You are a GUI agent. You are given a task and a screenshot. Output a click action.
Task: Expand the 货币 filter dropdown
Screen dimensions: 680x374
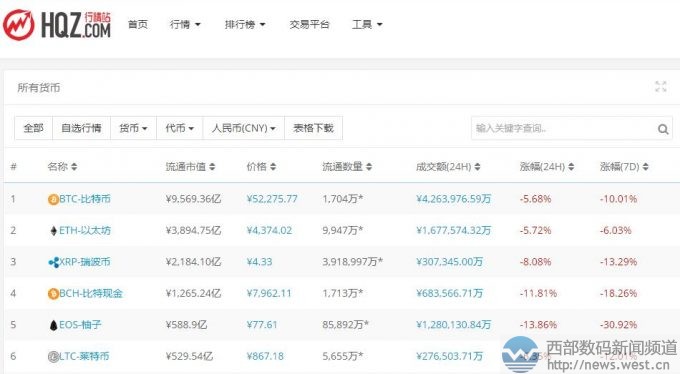pos(133,128)
